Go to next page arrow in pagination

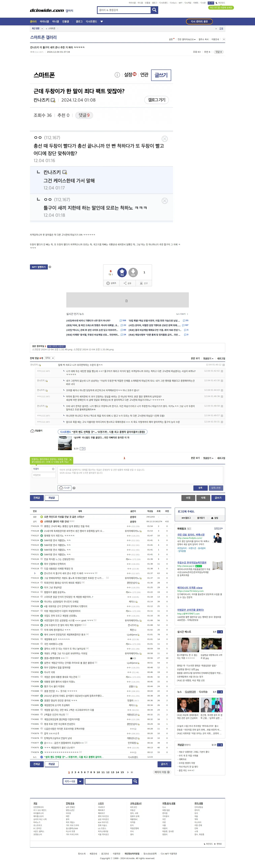point(128,772)
